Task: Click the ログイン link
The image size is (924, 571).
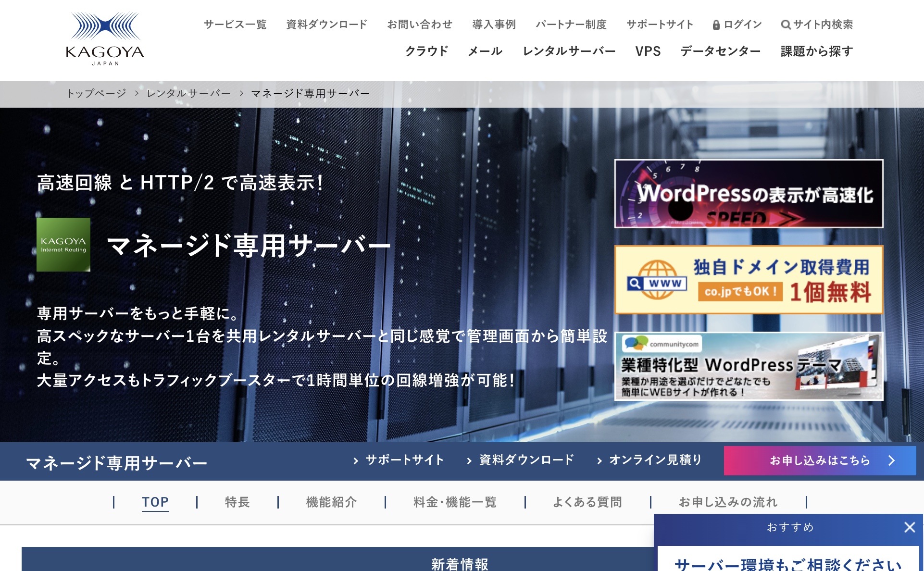Action: tap(743, 25)
